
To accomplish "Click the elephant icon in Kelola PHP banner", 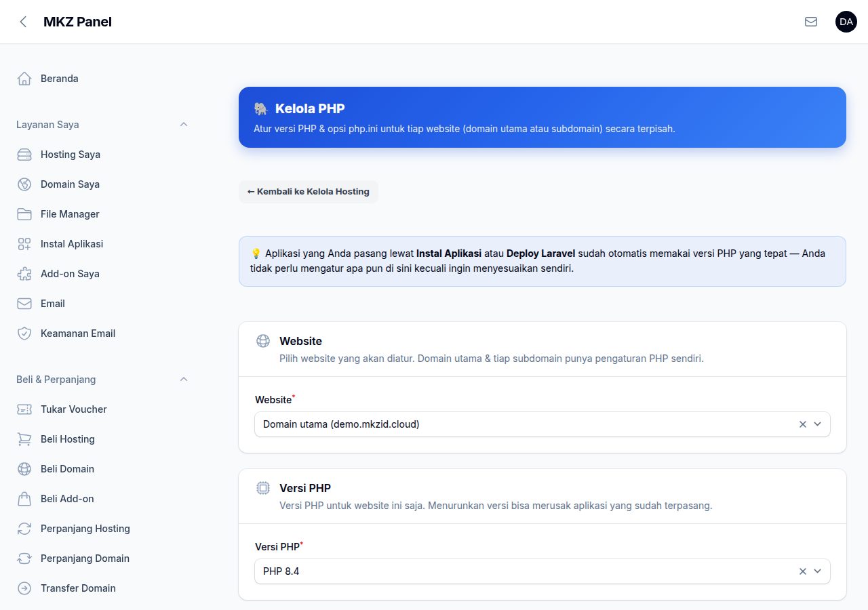I will coord(261,108).
